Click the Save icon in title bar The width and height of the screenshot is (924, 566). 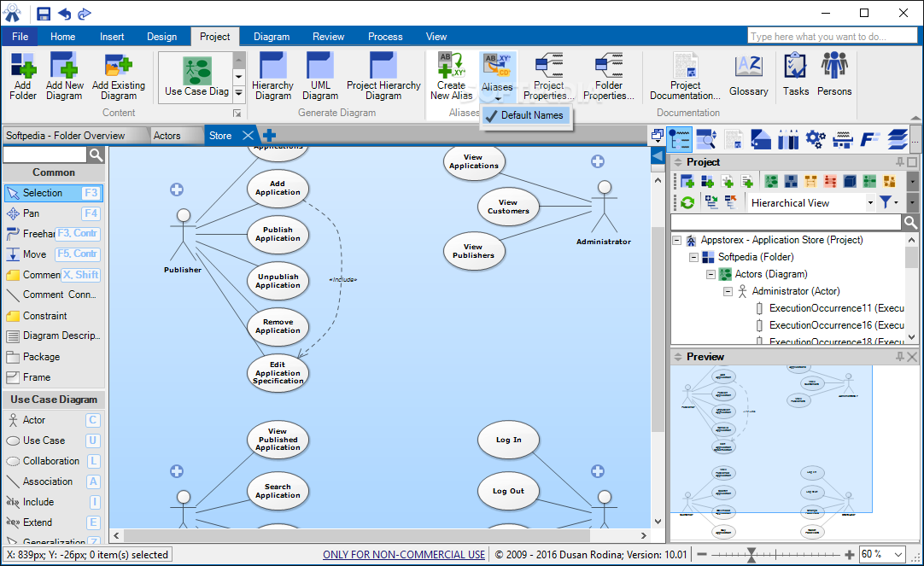44,14
